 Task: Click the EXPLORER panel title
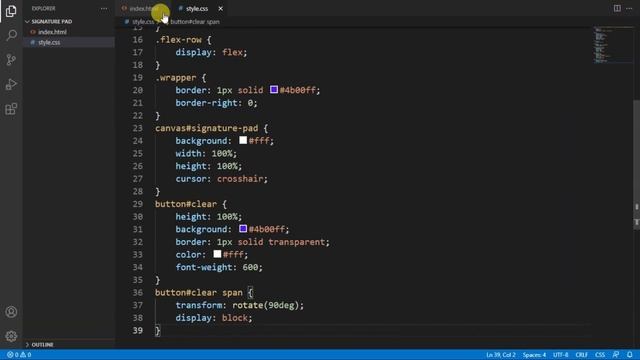pos(43,9)
